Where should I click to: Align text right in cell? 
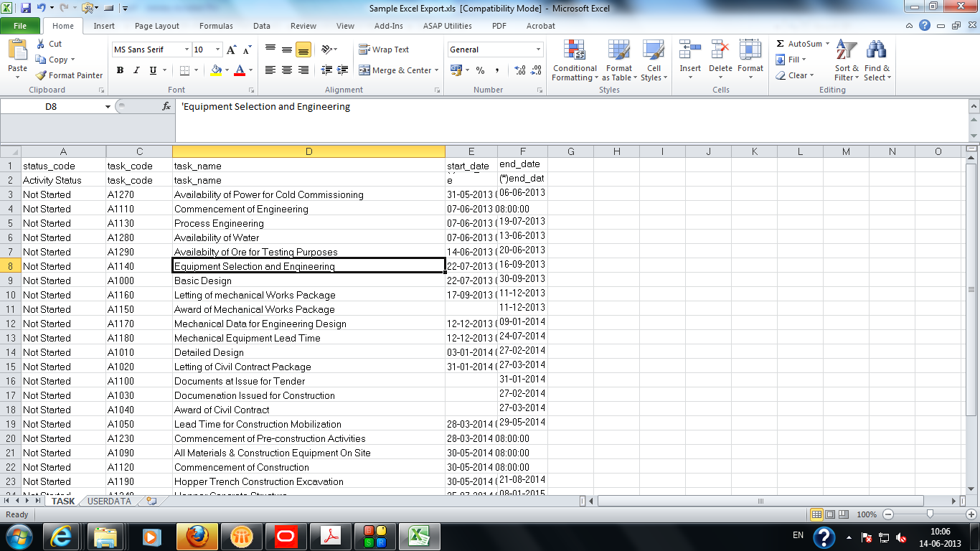tap(303, 70)
